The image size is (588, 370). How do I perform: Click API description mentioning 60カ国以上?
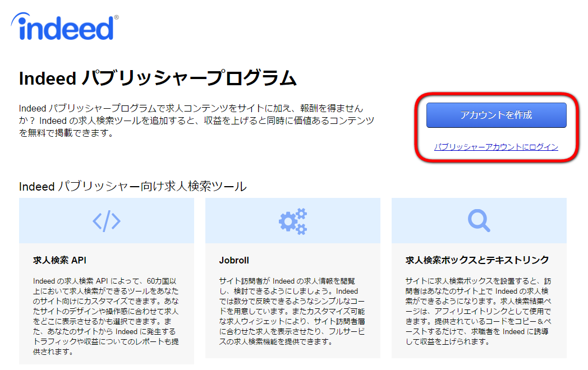[x=106, y=316]
